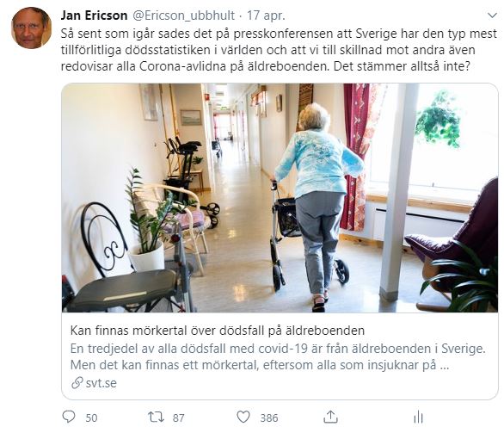
Task: Open the 17 apr. timestamp link
Action: 266,15
